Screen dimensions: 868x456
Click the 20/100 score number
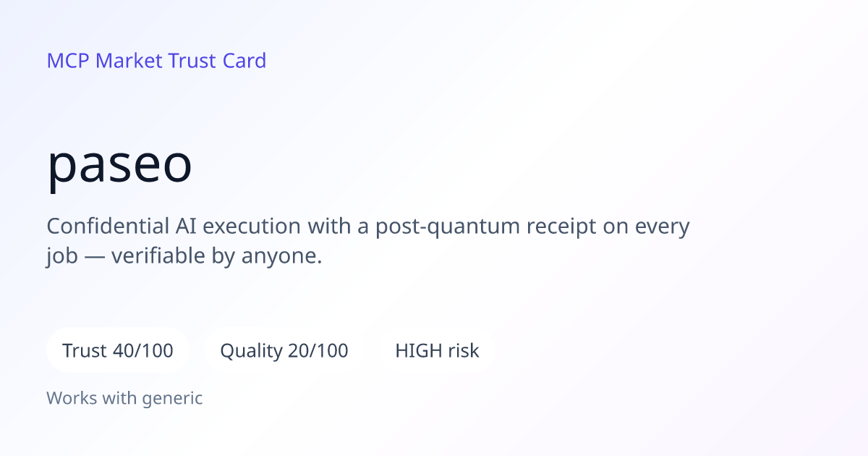[x=318, y=351]
